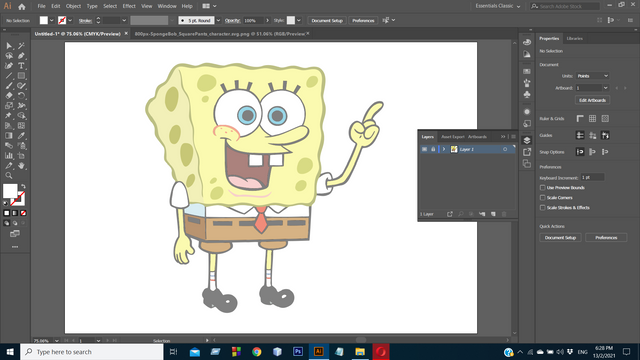The image size is (640, 360).
Task: Enable Use Preview Bounds checkbox
Action: [542, 187]
